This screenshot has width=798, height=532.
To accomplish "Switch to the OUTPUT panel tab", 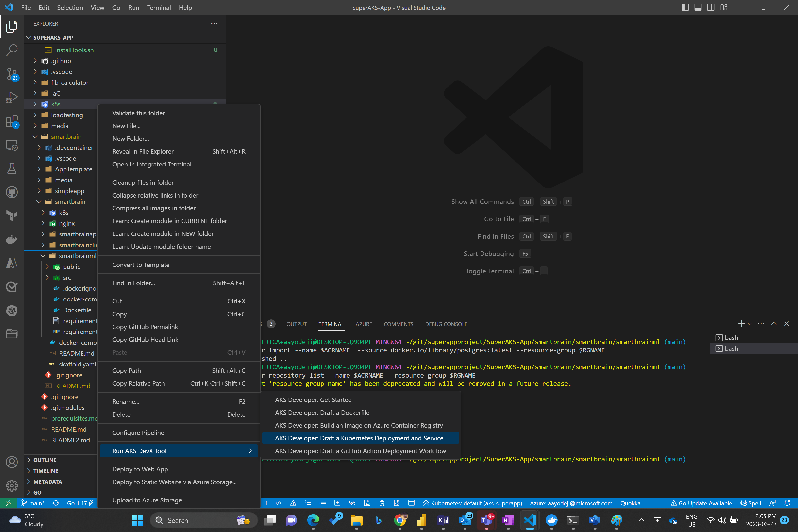I will [x=296, y=324].
